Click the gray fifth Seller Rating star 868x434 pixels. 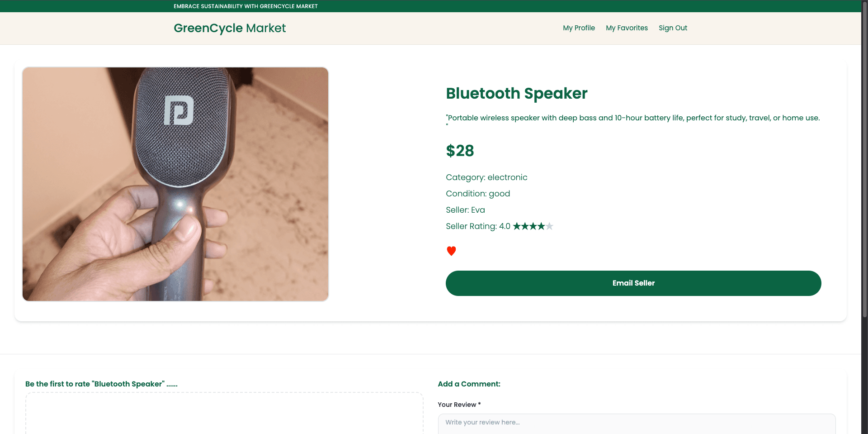click(x=549, y=226)
